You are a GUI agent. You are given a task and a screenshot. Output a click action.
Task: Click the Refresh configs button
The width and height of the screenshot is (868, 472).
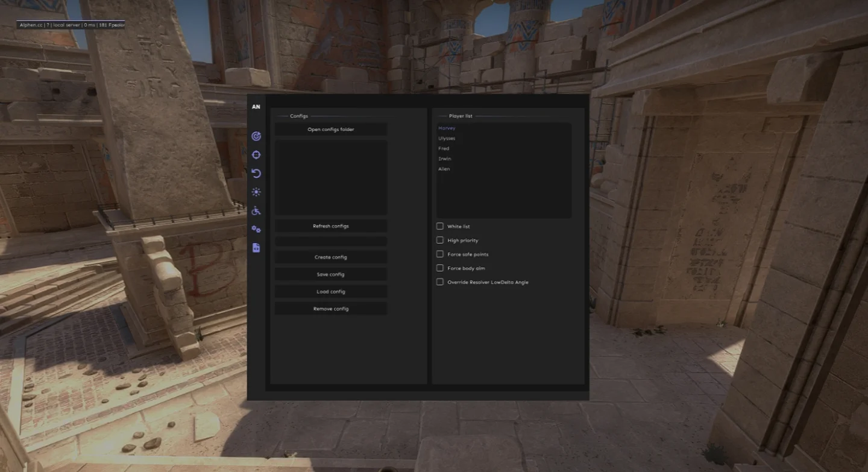coord(331,226)
